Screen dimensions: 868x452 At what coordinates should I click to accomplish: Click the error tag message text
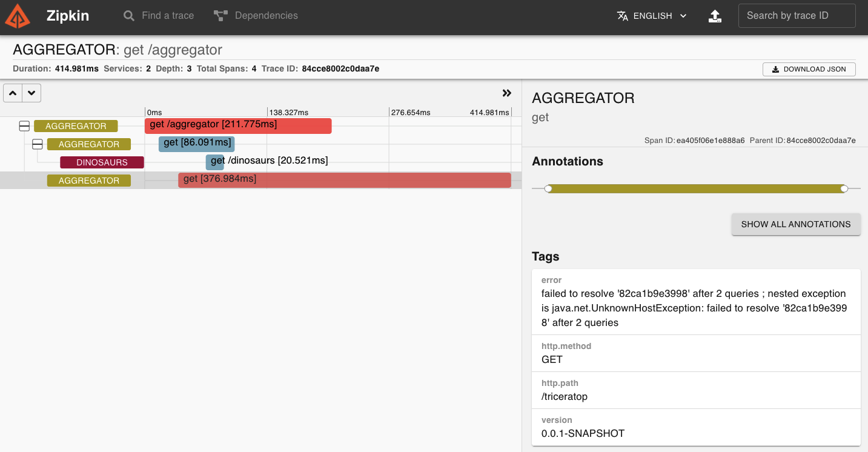pyautogui.click(x=694, y=308)
